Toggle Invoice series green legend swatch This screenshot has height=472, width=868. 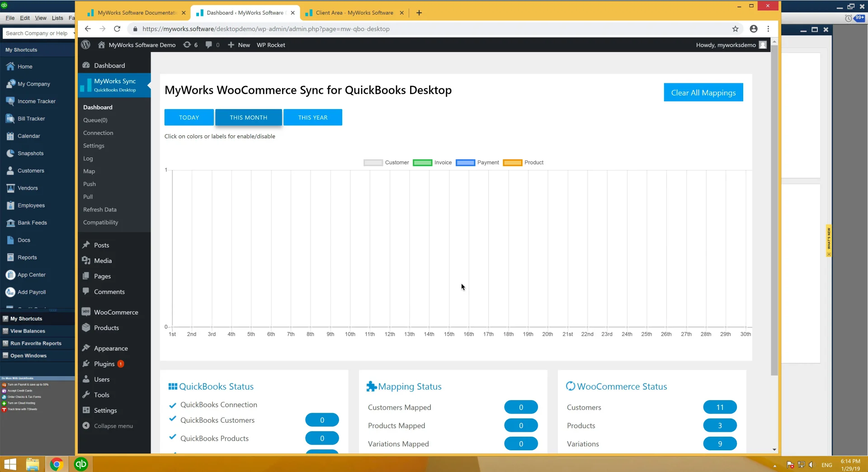pyautogui.click(x=423, y=162)
